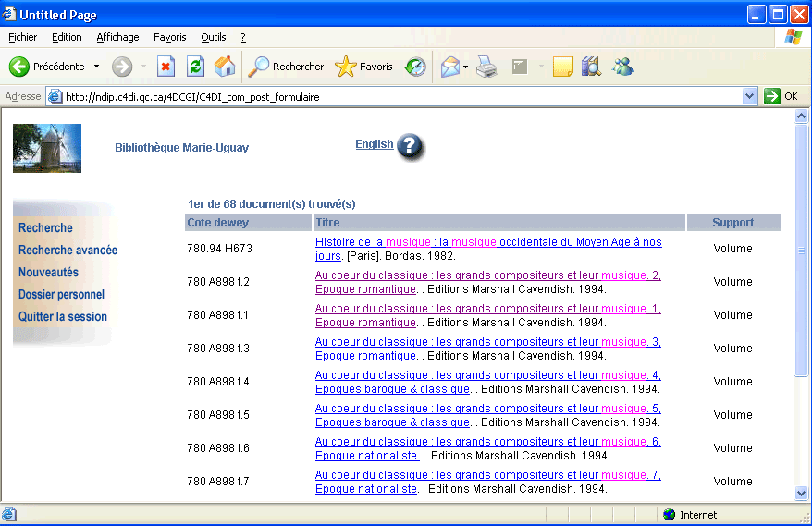812x526 pixels.
Task: Refresh the page with the toolbar icon
Action: [195, 67]
